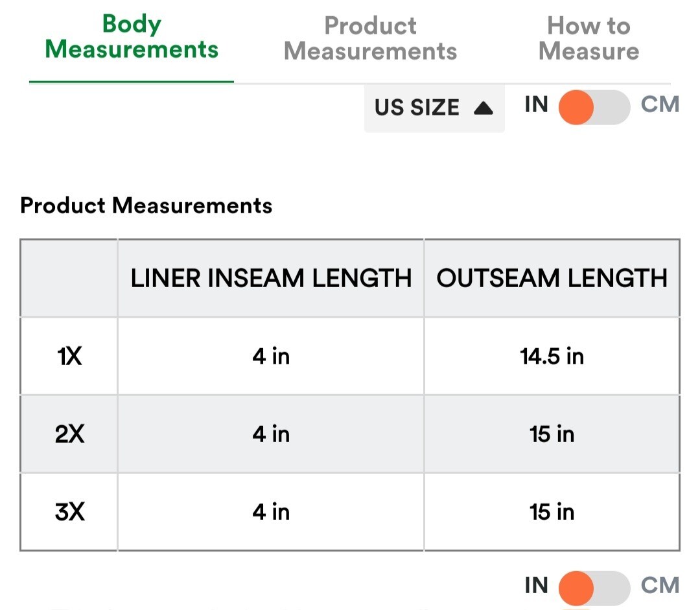This screenshot has width=700, height=610.
Task: Click the orange knob on the top switch
Action: tap(576, 107)
